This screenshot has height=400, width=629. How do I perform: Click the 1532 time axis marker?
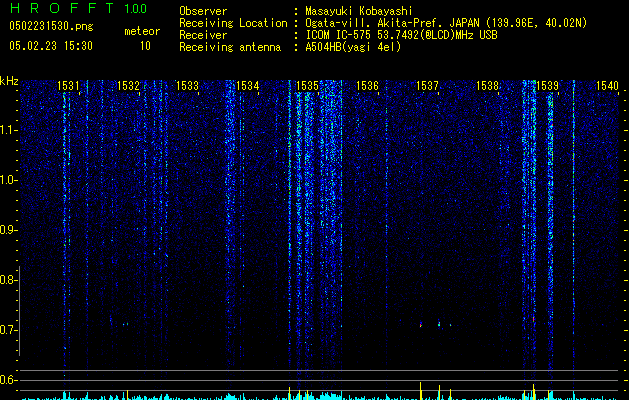coord(128,86)
